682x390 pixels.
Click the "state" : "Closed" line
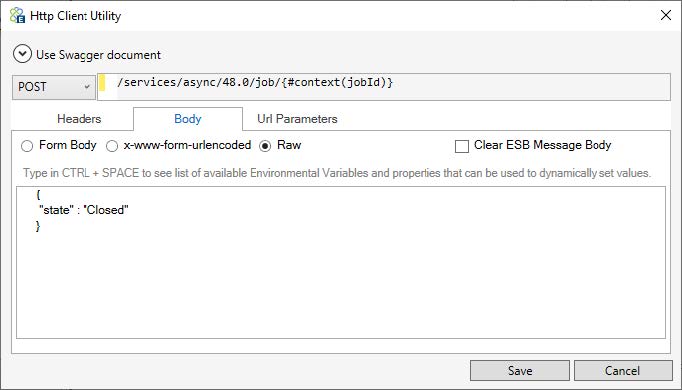click(84, 210)
